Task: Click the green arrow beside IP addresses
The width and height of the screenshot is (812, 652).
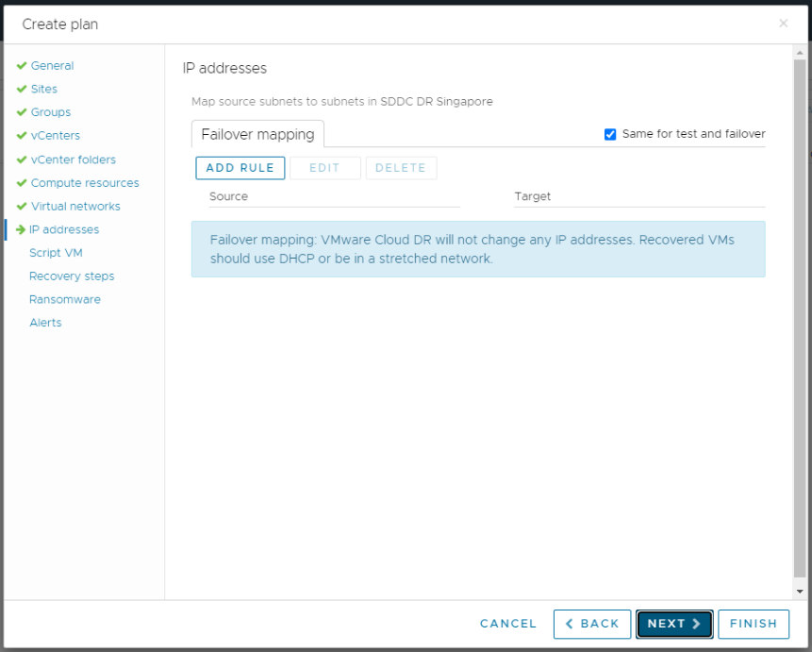Action: point(21,229)
